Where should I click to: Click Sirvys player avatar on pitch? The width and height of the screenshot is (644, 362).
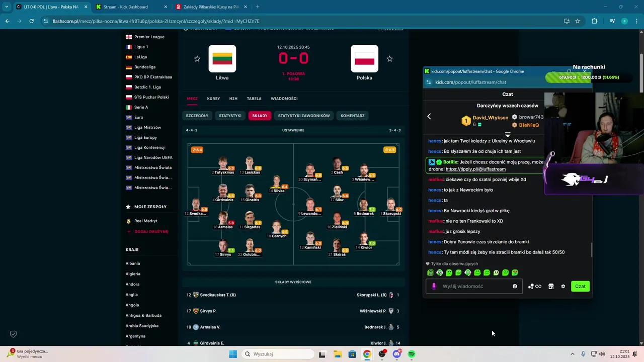point(223,246)
